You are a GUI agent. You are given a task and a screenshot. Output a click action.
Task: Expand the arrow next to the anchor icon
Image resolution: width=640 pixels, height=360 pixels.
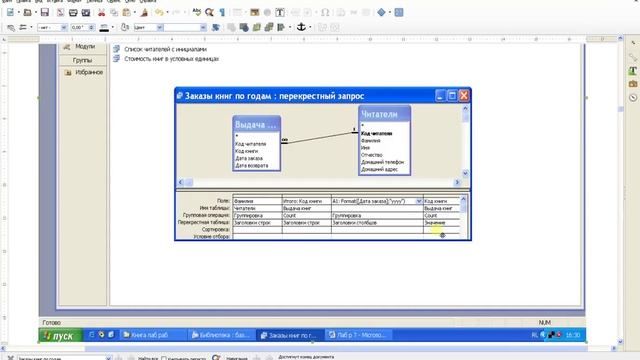tap(310, 27)
